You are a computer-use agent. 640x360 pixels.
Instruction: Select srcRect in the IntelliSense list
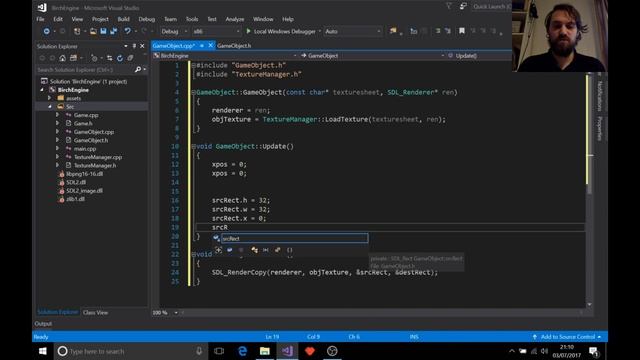coord(294,238)
